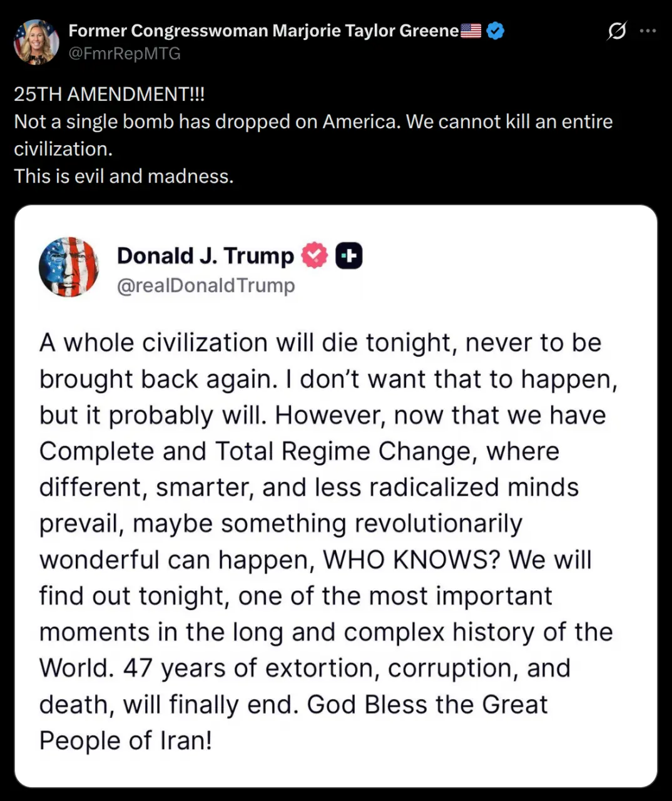Open the three-dot more options menu
The image size is (672, 801).
648,31
